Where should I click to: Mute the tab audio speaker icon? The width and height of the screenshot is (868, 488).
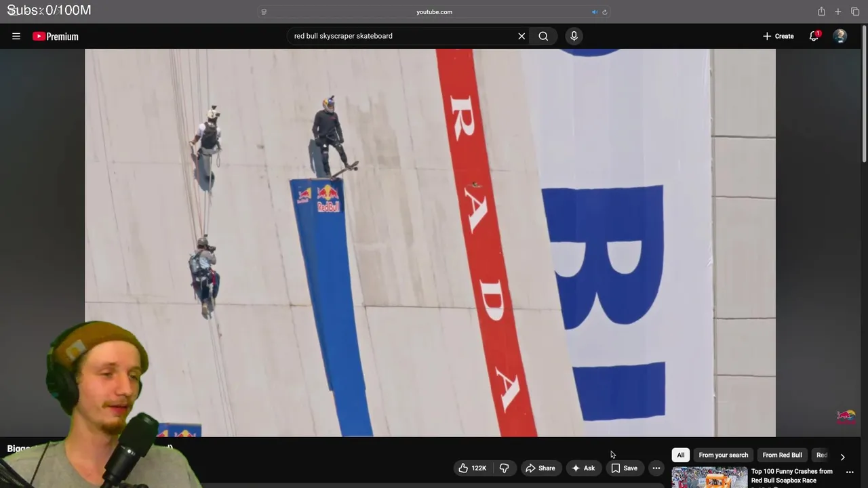[x=595, y=12]
